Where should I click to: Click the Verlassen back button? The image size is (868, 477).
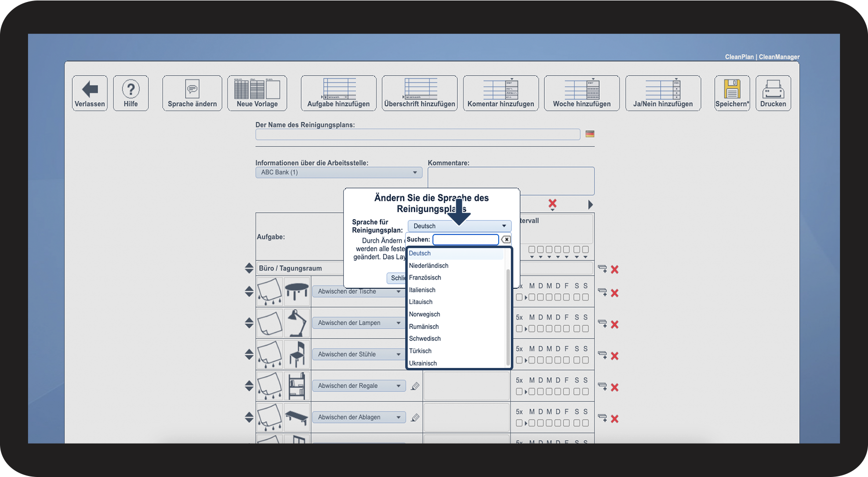pyautogui.click(x=89, y=93)
